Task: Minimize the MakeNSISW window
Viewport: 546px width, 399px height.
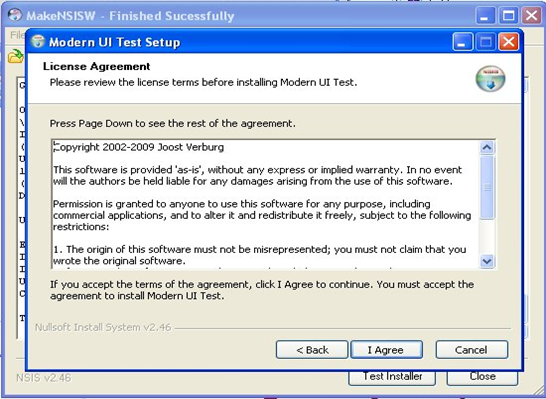Action: tap(485, 16)
